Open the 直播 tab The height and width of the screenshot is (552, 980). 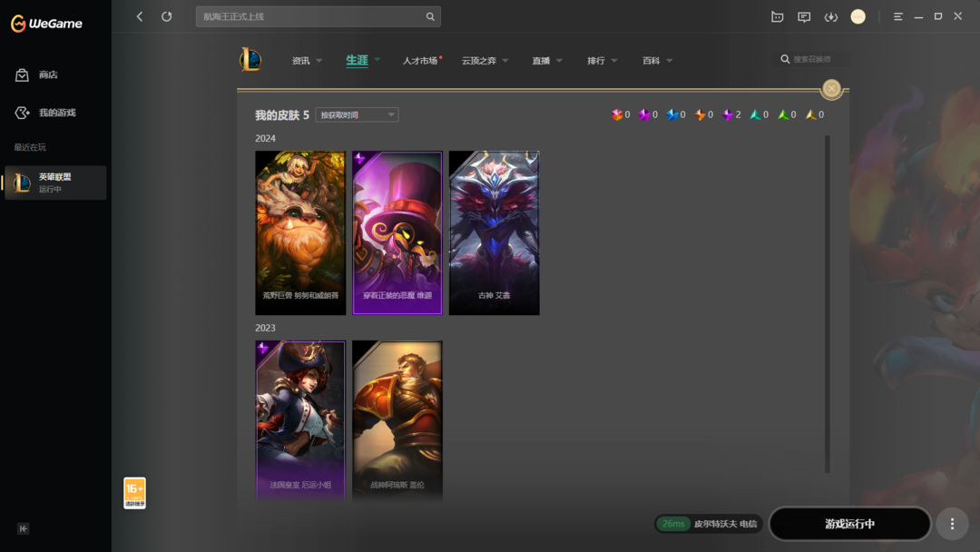coord(541,61)
